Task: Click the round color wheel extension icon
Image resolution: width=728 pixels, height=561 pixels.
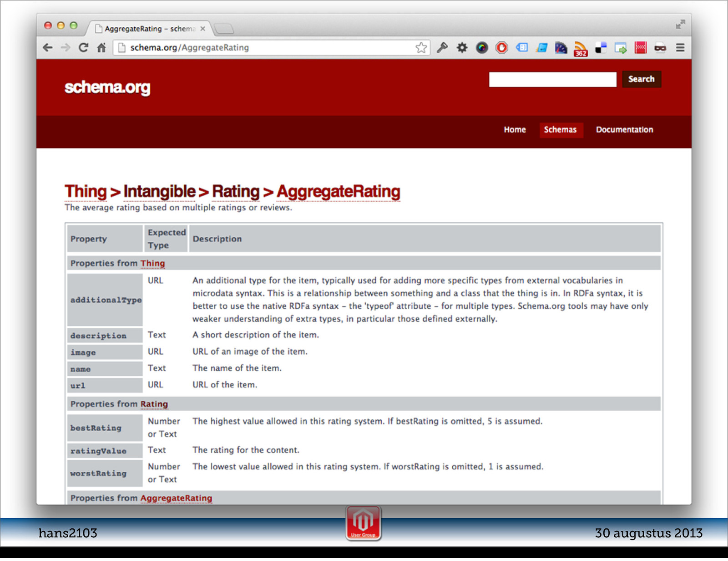Action: tap(482, 47)
